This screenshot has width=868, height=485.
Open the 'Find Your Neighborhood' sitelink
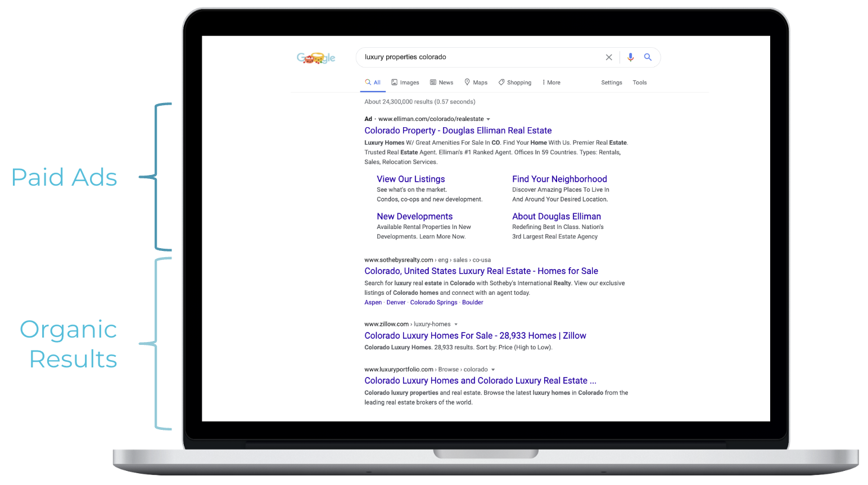tap(559, 179)
